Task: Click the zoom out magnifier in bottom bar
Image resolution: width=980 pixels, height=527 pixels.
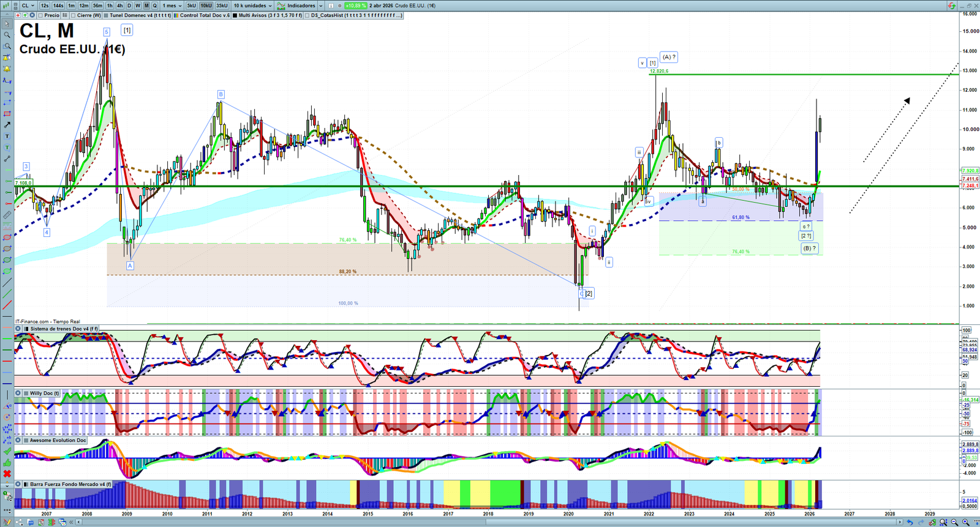Action: click(954, 522)
